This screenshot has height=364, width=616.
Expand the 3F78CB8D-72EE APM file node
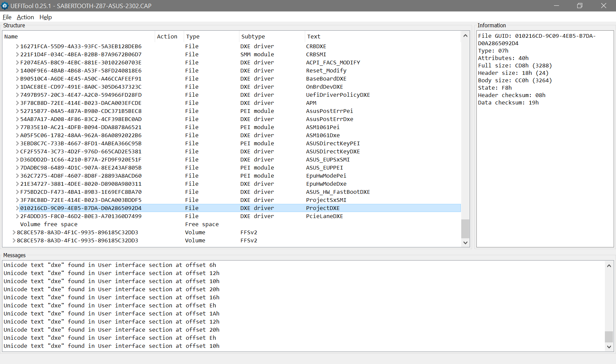(17, 103)
